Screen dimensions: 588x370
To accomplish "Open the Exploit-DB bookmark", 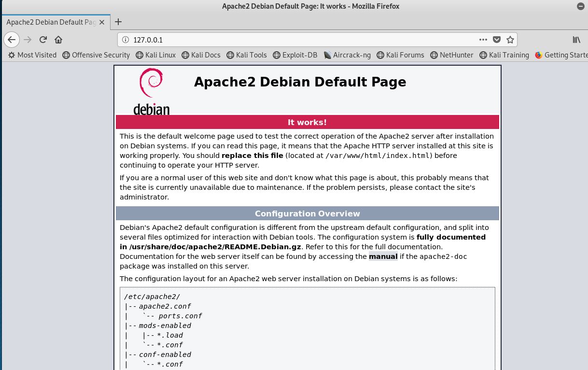I will [295, 55].
